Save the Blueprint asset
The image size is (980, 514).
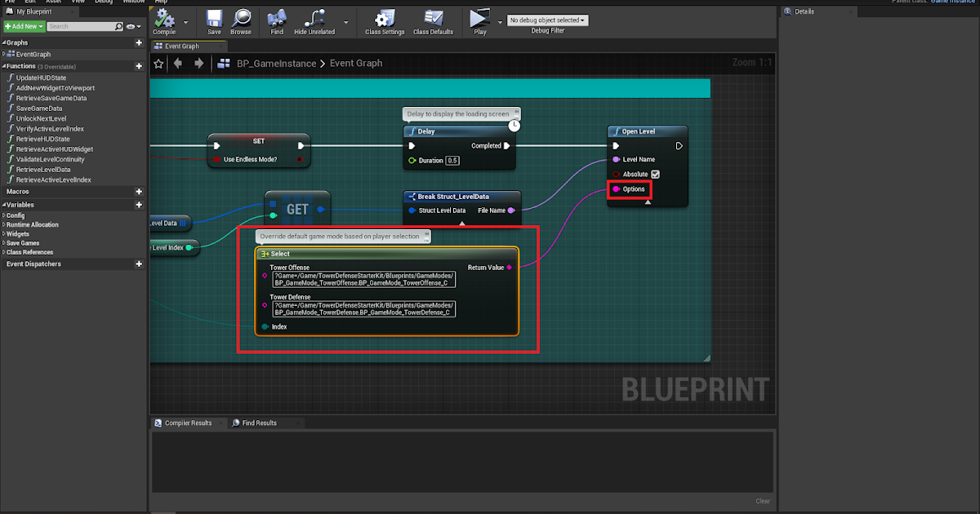click(213, 21)
